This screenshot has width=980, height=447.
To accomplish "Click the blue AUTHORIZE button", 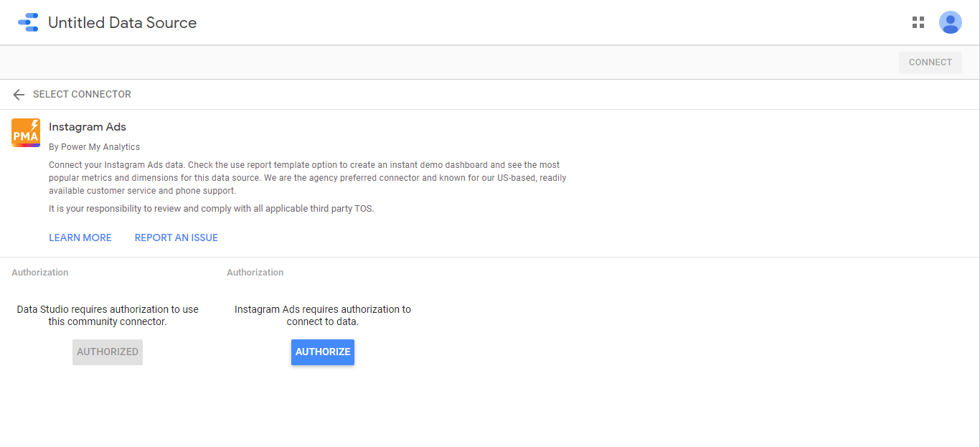I will point(322,352).
